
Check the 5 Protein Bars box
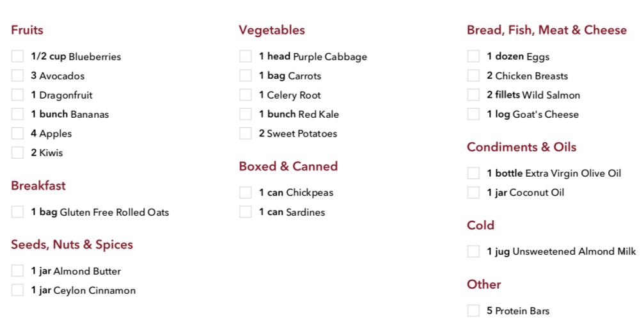pyautogui.click(x=473, y=311)
